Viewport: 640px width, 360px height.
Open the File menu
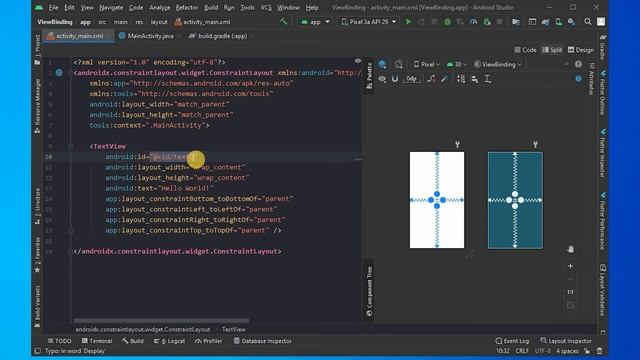[53, 7]
